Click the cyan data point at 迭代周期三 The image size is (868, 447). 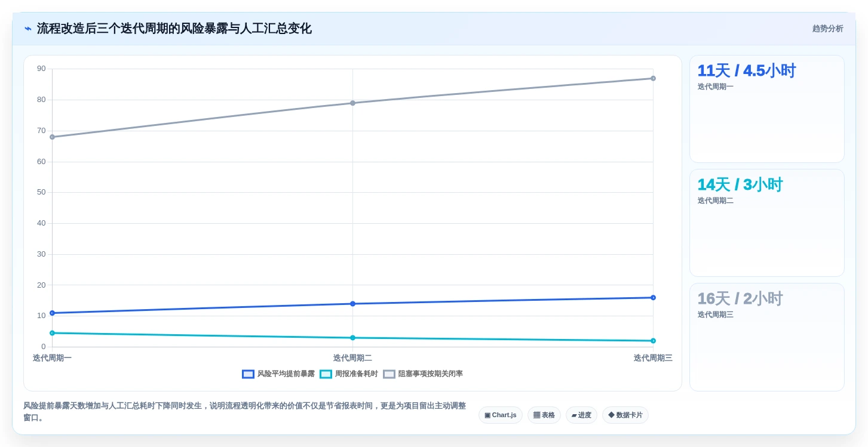pyautogui.click(x=653, y=341)
